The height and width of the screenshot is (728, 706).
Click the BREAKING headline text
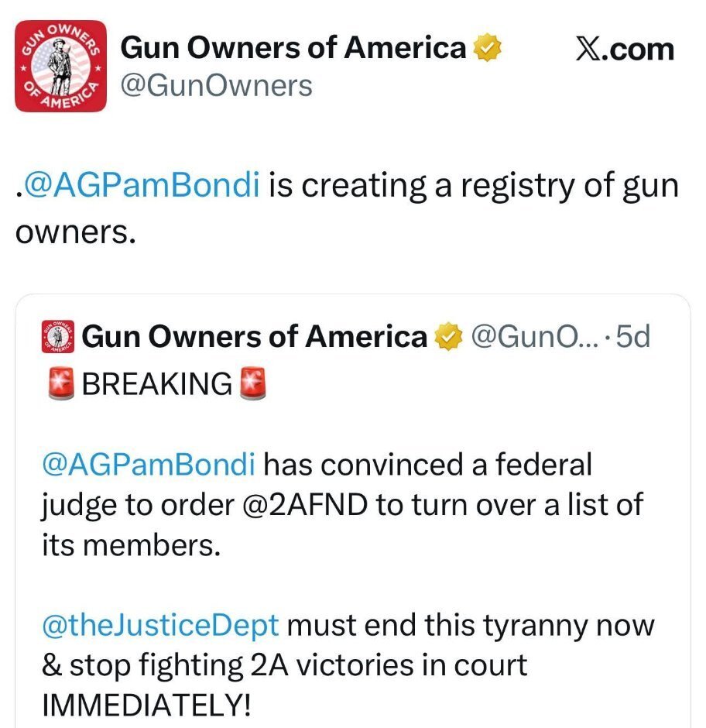(x=156, y=383)
